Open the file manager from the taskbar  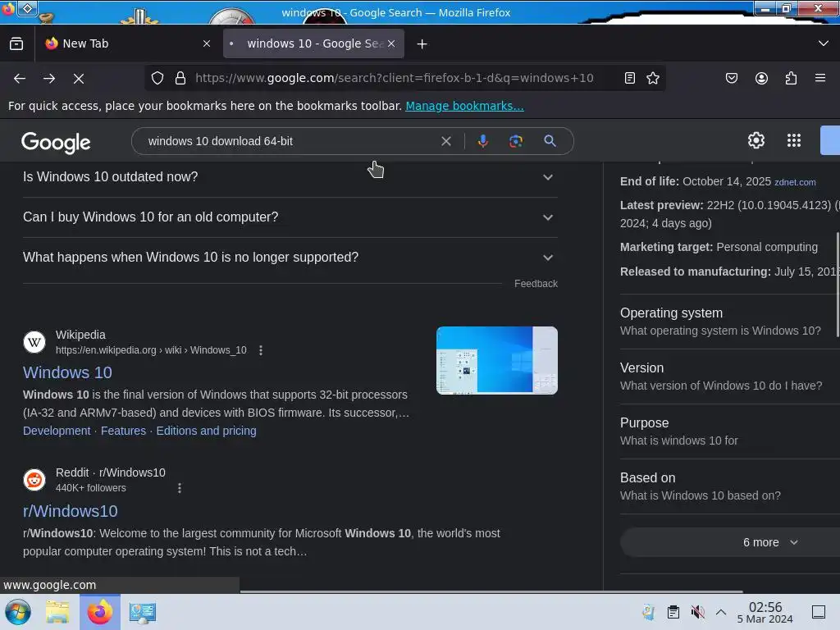click(57, 612)
